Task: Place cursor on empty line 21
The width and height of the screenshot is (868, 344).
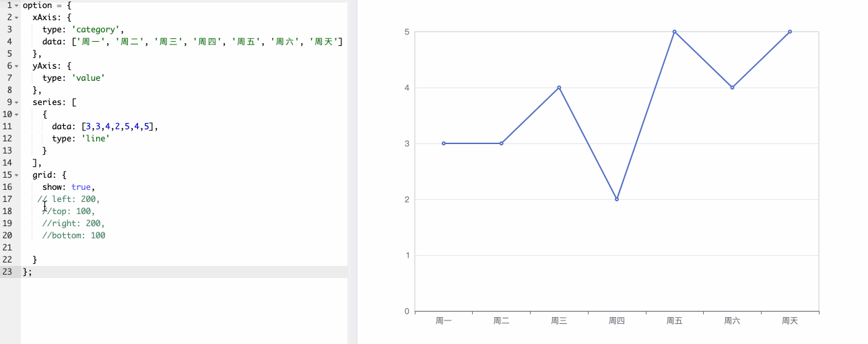Action: tap(135, 248)
